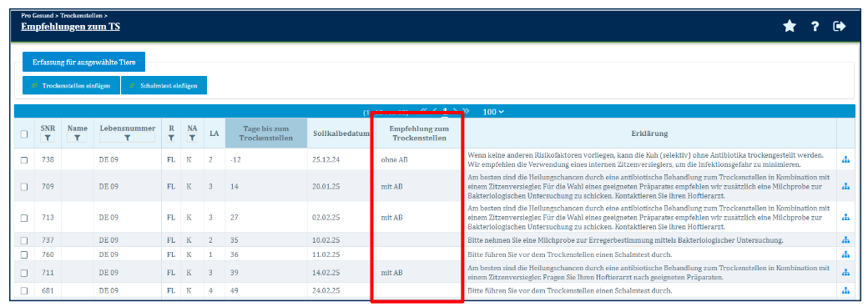Viewport: 868px width, 307px height.
Task: Open hierarchy icon for row 760
Action: click(845, 254)
